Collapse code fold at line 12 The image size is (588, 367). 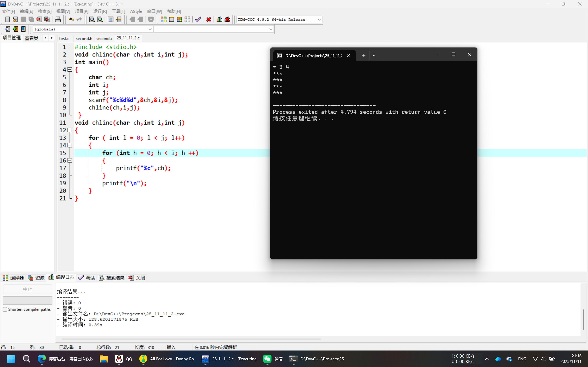(x=70, y=130)
